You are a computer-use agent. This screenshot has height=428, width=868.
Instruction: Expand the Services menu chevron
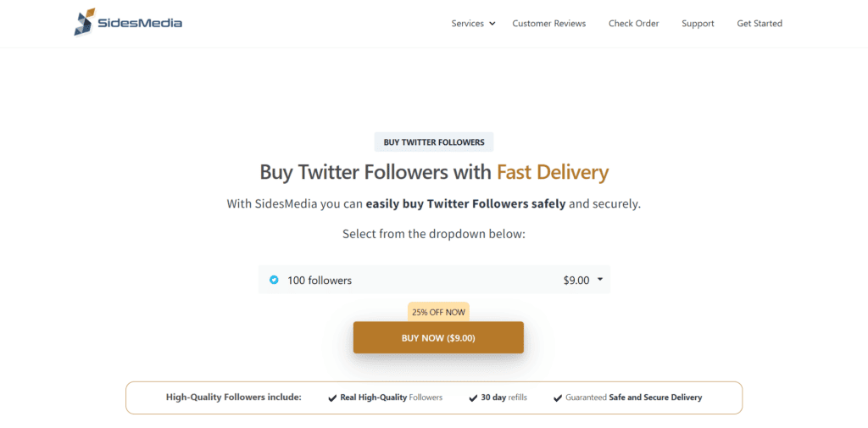point(492,24)
